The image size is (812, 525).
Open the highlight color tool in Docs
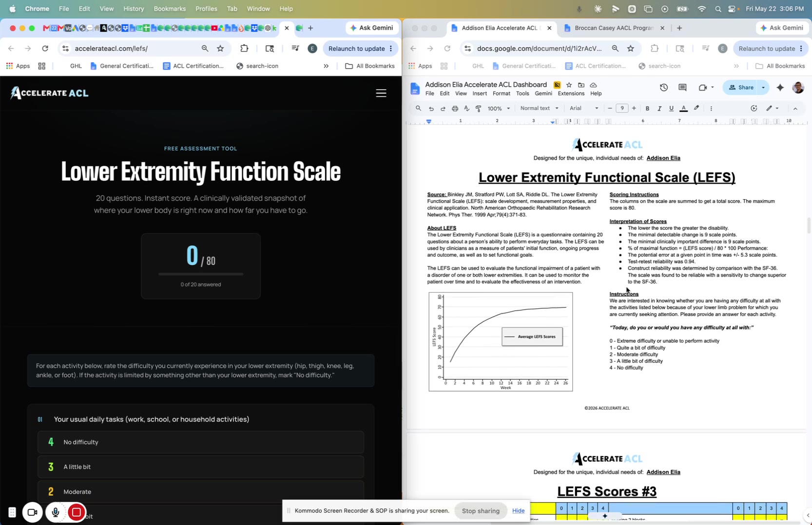pyautogui.click(x=696, y=109)
